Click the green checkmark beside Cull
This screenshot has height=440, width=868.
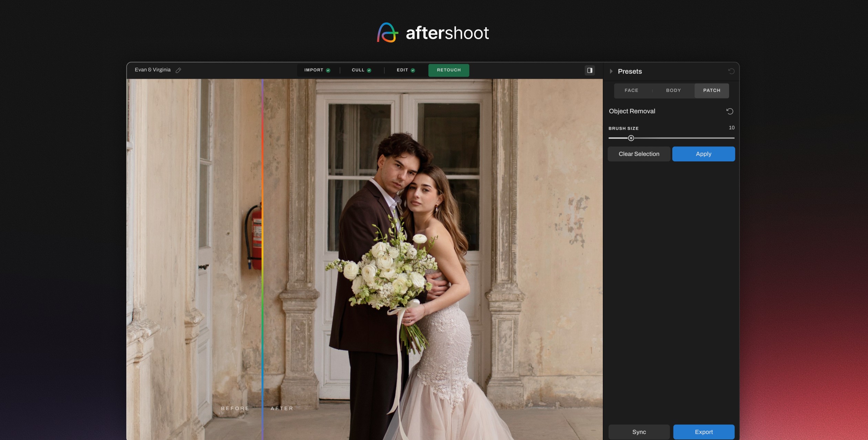tap(369, 70)
